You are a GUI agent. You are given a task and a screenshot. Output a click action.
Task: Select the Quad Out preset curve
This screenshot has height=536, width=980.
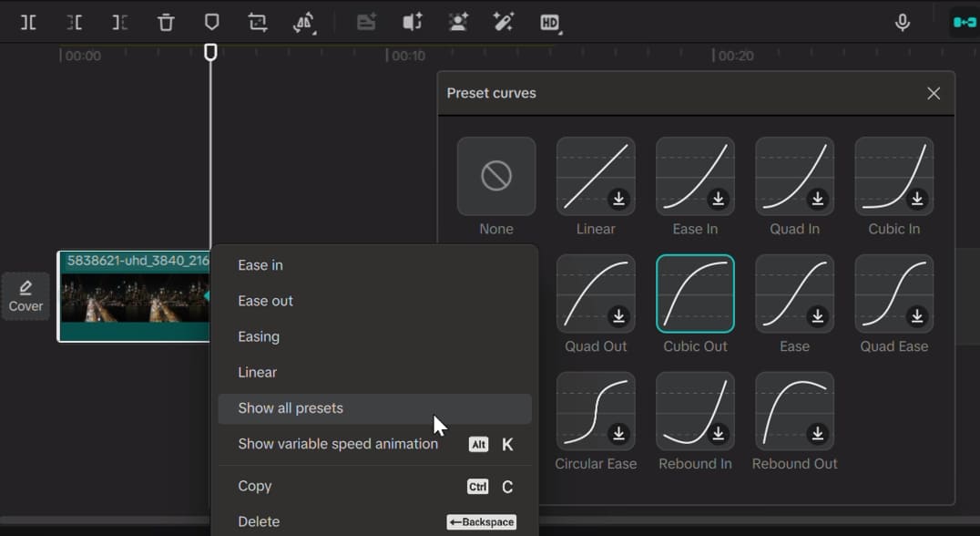pyautogui.click(x=596, y=294)
